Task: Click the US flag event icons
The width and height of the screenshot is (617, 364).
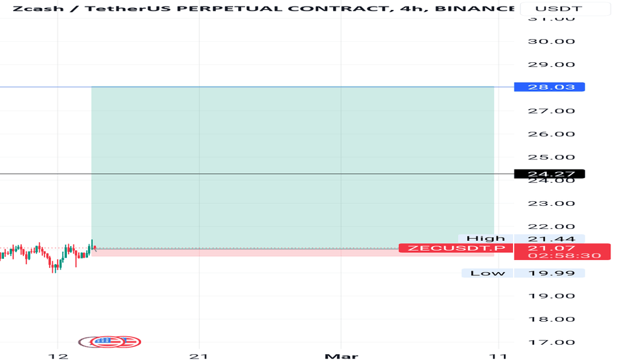Action: 110,341
